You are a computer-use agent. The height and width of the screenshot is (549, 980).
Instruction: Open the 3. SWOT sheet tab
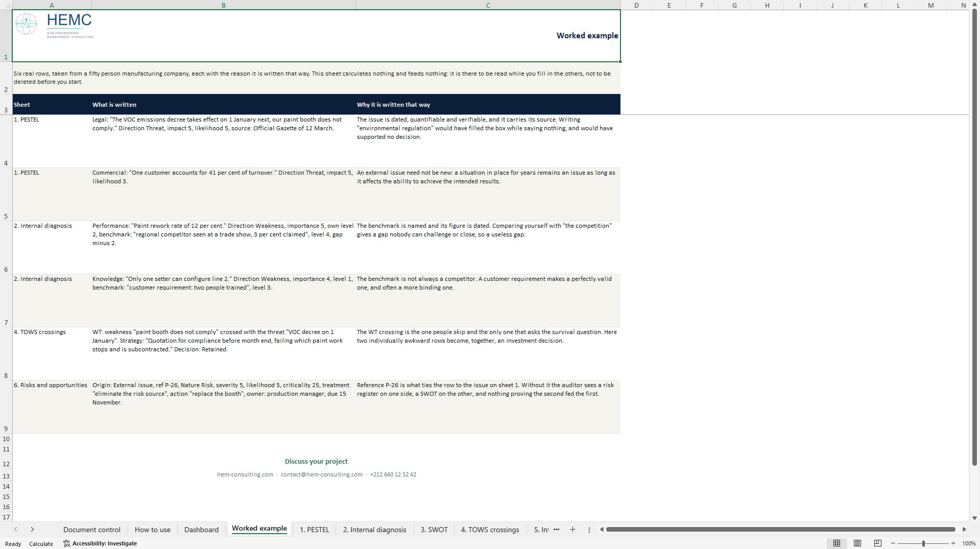[x=434, y=530]
